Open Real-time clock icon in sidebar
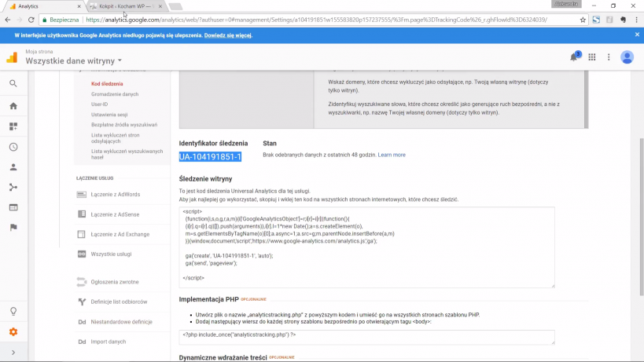The image size is (644, 362). [13, 147]
